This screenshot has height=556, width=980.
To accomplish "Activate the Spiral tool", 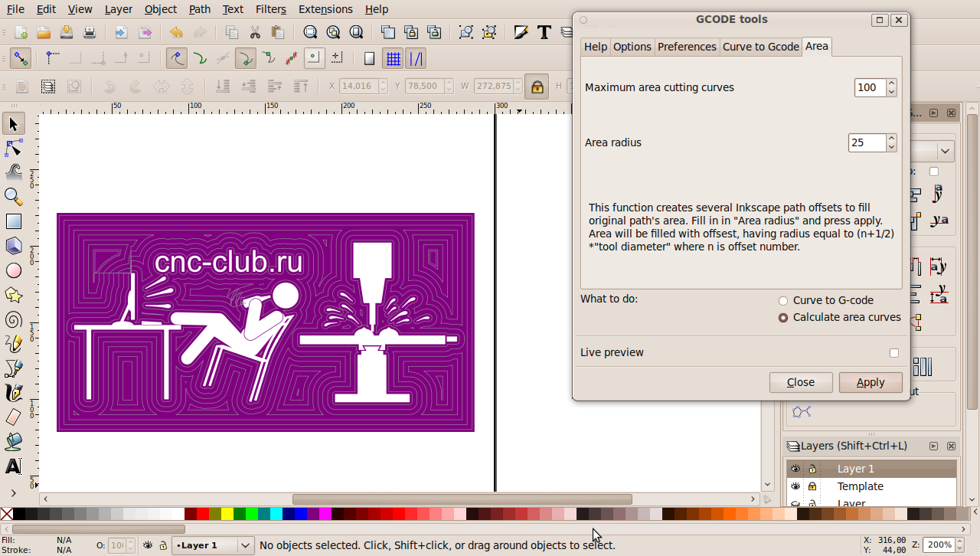I will coord(14,319).
